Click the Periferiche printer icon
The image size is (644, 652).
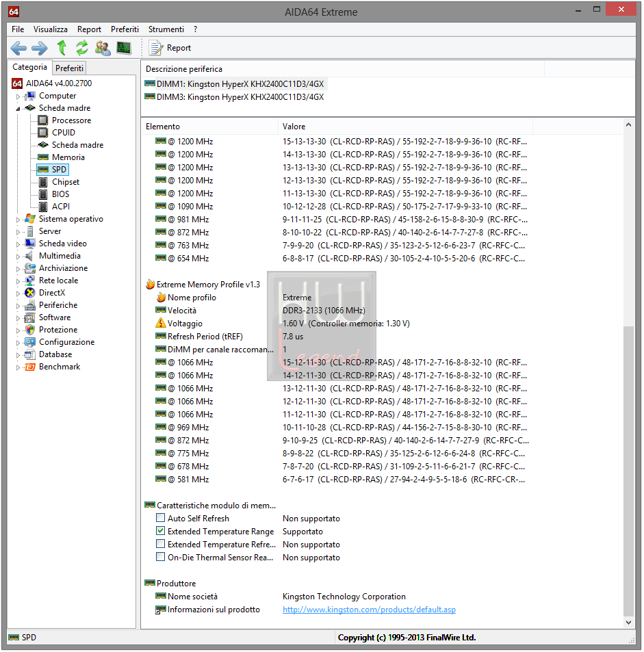[30, 305]
